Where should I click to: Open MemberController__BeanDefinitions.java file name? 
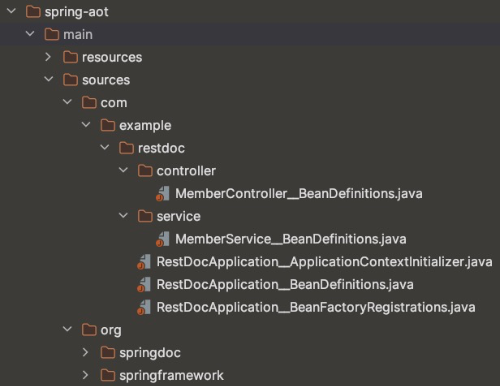pyautogui.click(x=299, y=194)
